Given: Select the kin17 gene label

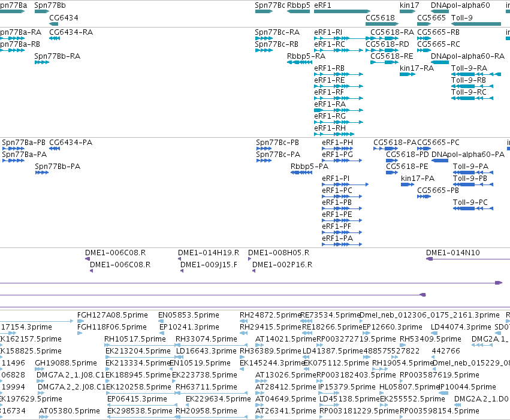Looking at the screenshot, I should pos(409,5).
